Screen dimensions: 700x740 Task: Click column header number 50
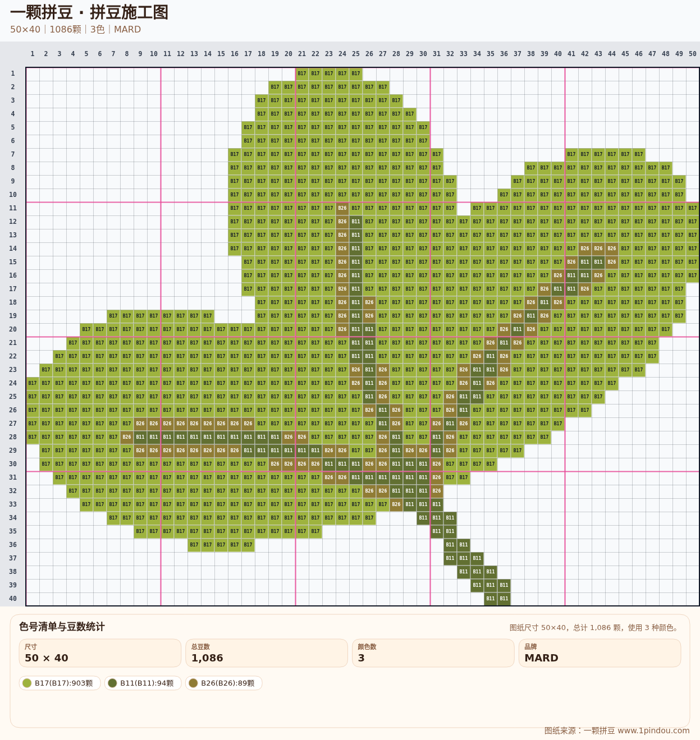(x=693, y=54)
